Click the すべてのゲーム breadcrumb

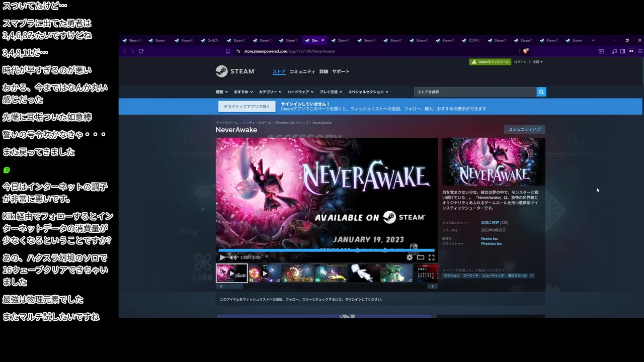227,123
